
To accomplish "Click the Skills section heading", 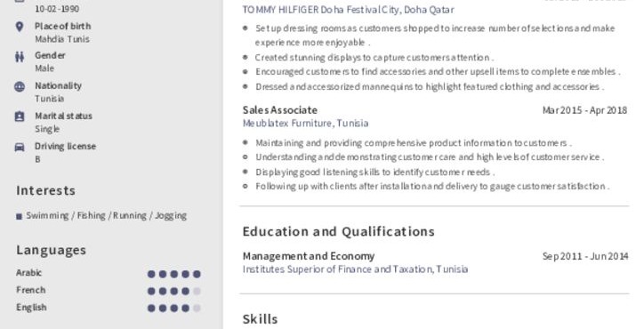I will [261, 319].
